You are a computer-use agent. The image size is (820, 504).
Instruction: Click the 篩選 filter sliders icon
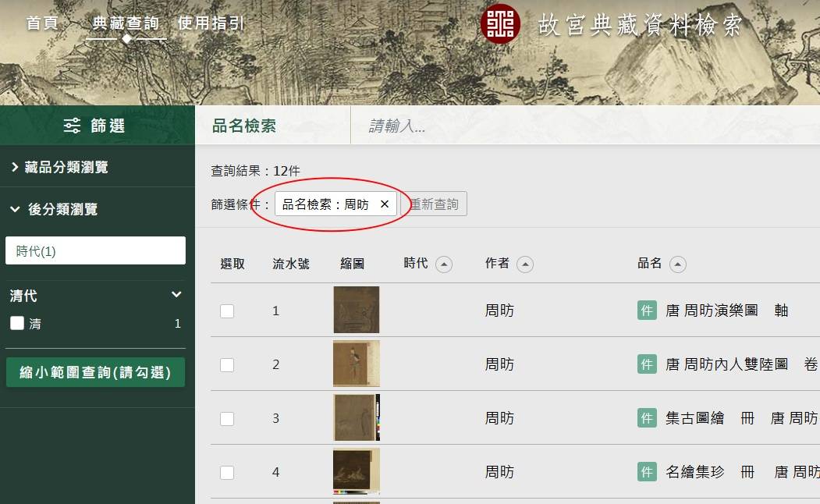coord(72,126)
